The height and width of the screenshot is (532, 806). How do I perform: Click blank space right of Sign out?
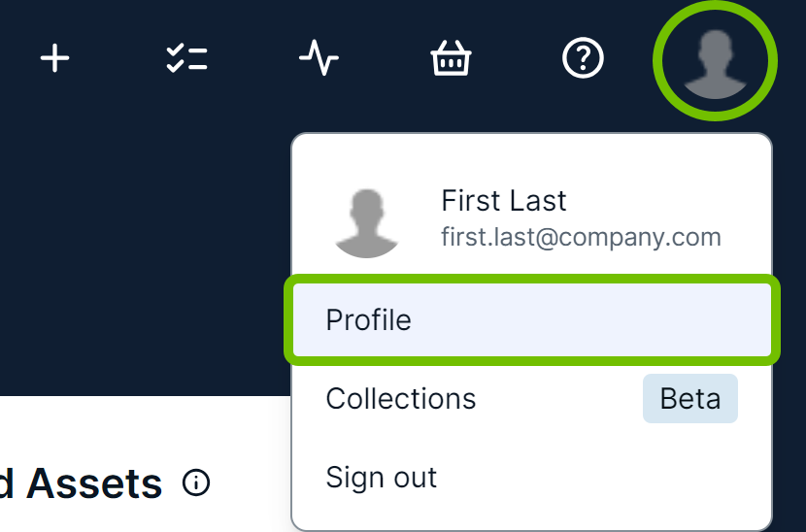tap(602, 478)
